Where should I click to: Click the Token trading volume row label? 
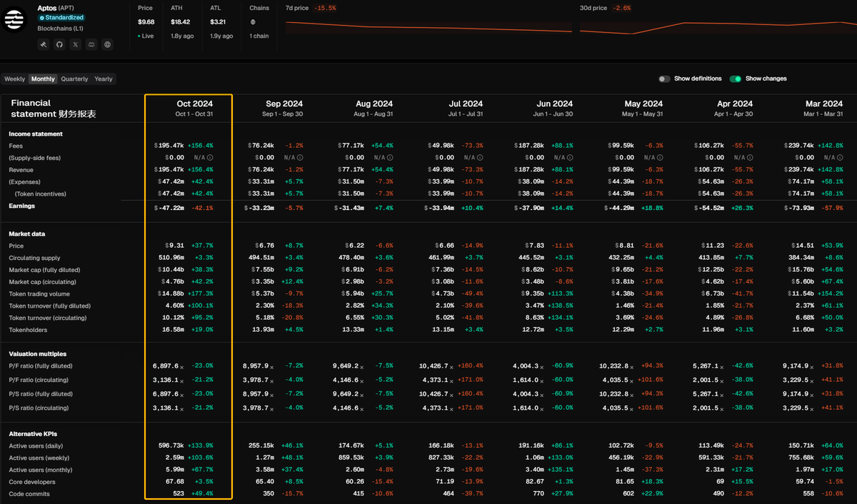coord(39,294)
